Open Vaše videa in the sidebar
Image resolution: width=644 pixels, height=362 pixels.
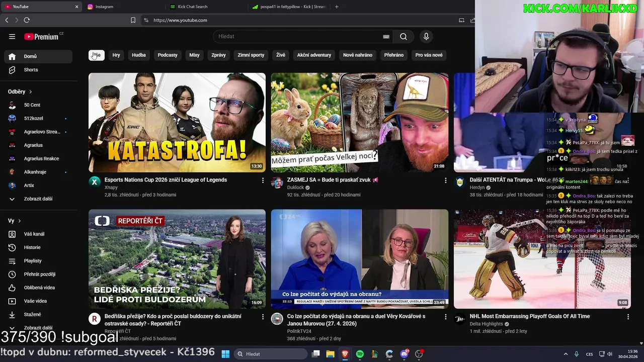(x=38, y=301)
